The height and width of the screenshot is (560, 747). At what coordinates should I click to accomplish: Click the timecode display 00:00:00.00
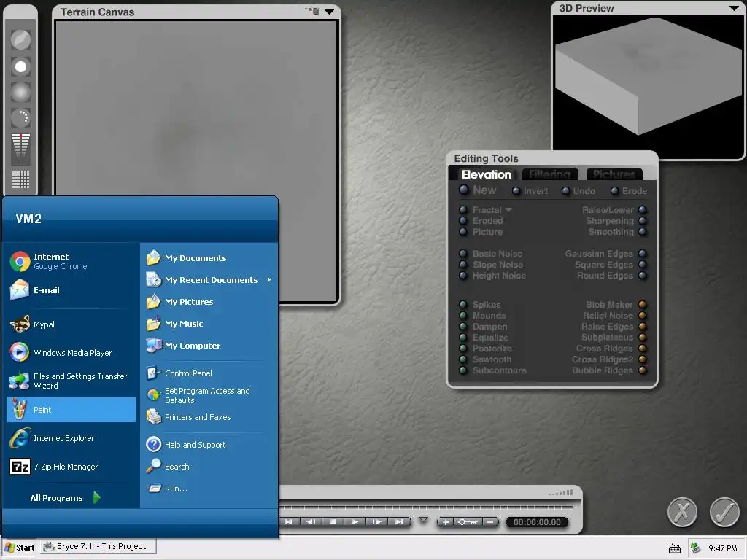click(x=537, y=522)
